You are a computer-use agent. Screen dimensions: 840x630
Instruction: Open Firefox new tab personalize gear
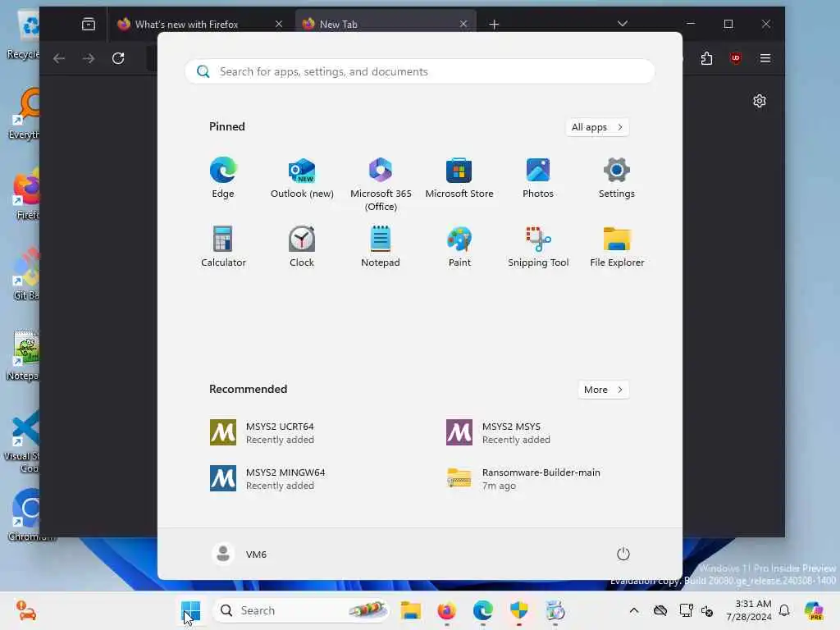click(759, 101)
